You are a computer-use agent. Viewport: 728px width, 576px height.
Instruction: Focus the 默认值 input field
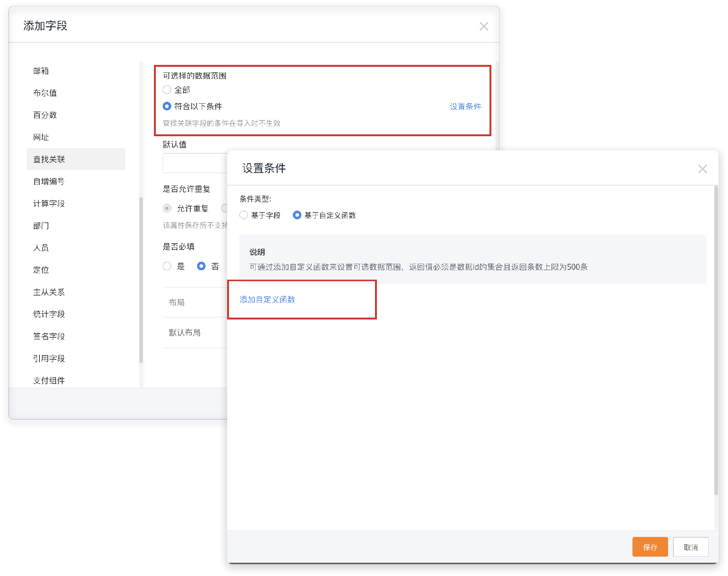click(195, 163)
